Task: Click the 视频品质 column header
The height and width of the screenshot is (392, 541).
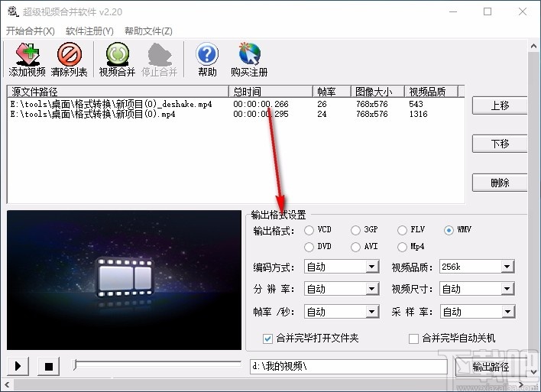Action: pyautogui.click(x=431, y=92)
